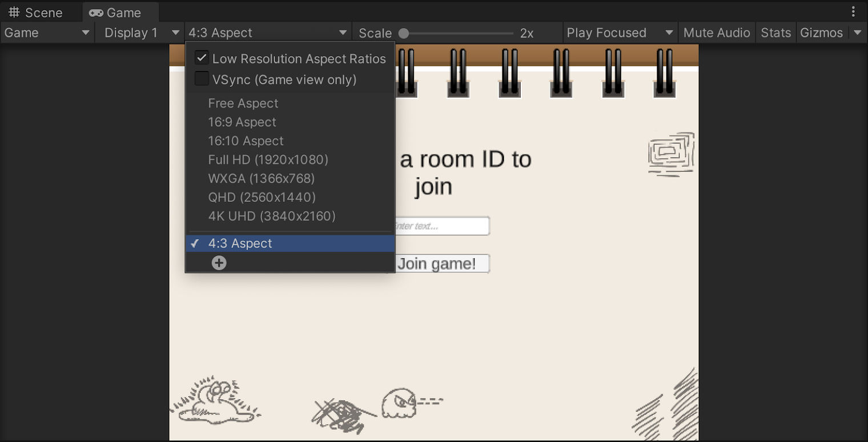The width and height of the screenshot is (868, 442).
Task: Open the Game view mode dropdown
Action: point(46,33)
